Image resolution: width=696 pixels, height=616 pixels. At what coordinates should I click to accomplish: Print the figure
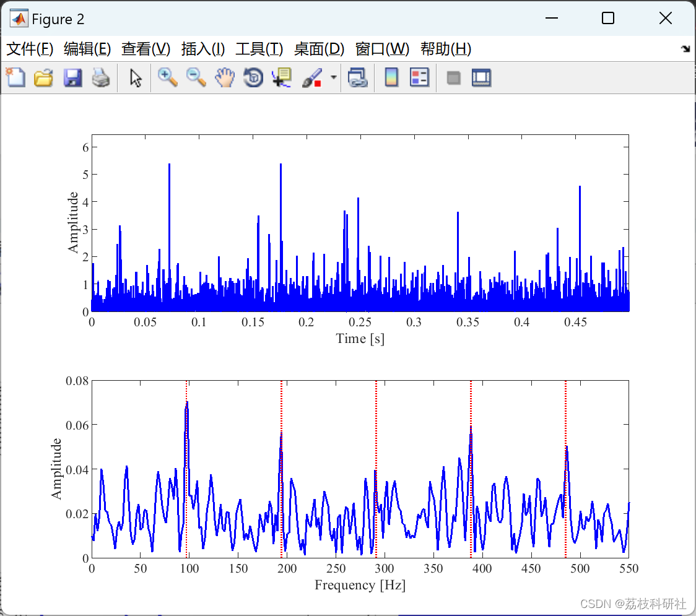coord(101,77)
